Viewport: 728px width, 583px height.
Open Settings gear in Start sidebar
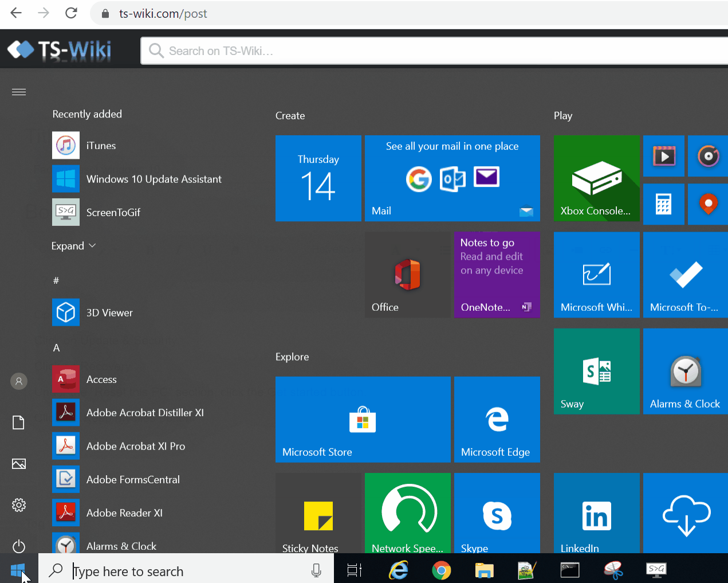19,505
